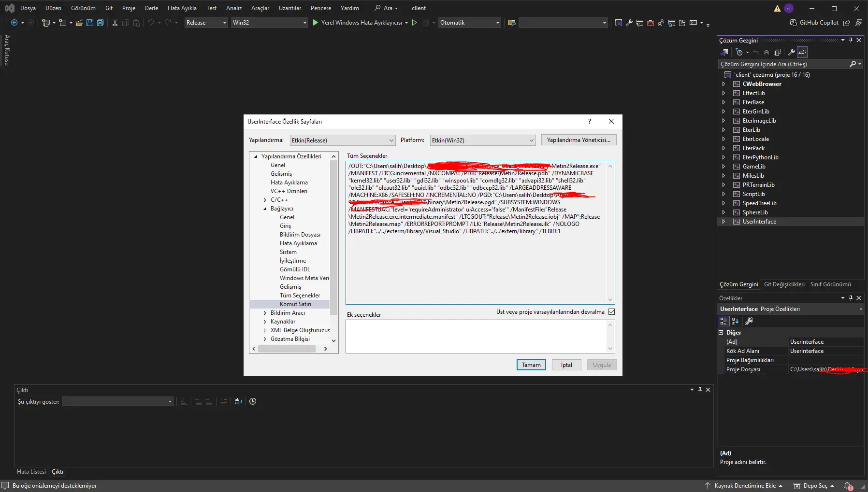This screenshot has width=868, height=492.
Task: Open the ST account avatar
Action: 789,8
